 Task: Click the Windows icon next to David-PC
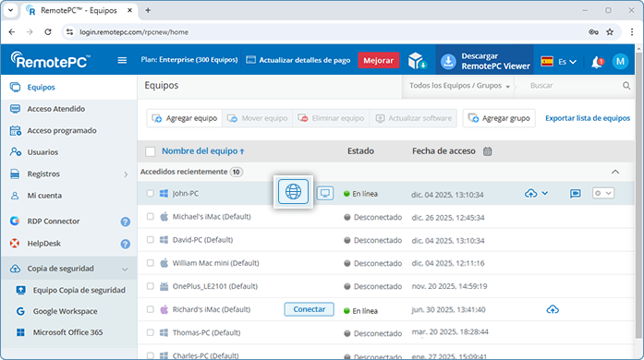coord(164,240)
